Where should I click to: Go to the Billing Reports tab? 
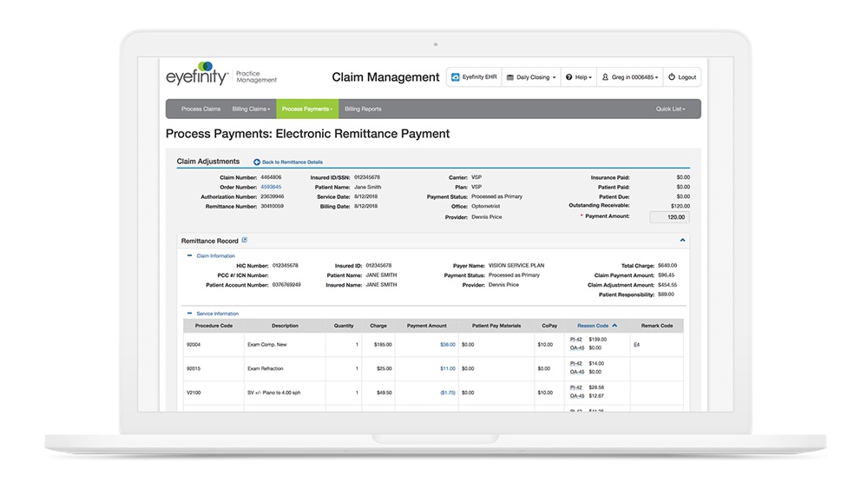point(363,109)
